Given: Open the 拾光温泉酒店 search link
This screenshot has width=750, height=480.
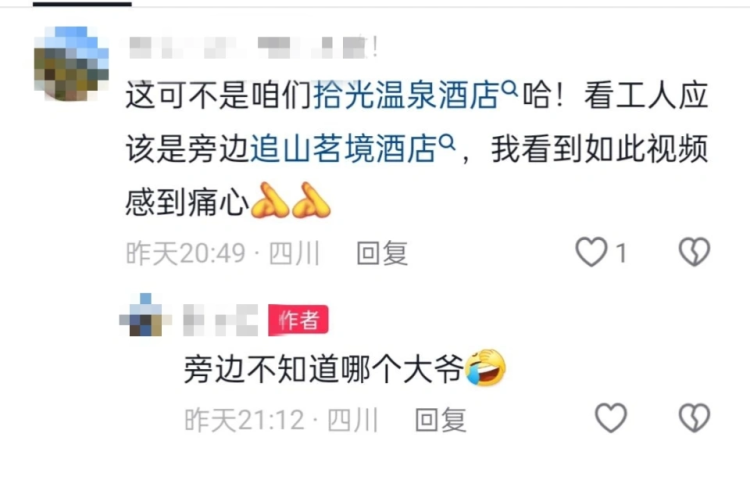Looking at the screenshot, I should [x=406, y=95].
